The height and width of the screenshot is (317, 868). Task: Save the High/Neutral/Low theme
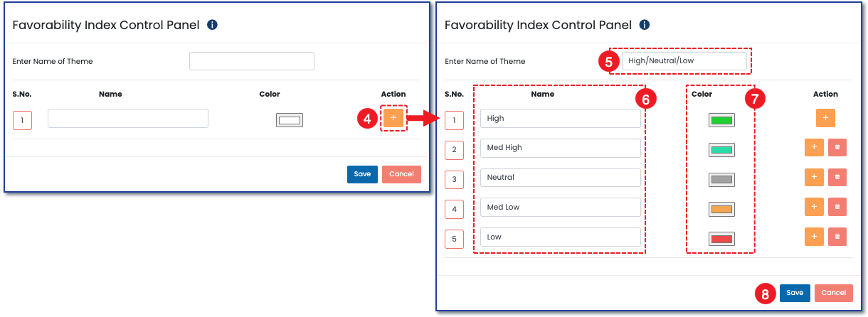[x=795, y=293]
